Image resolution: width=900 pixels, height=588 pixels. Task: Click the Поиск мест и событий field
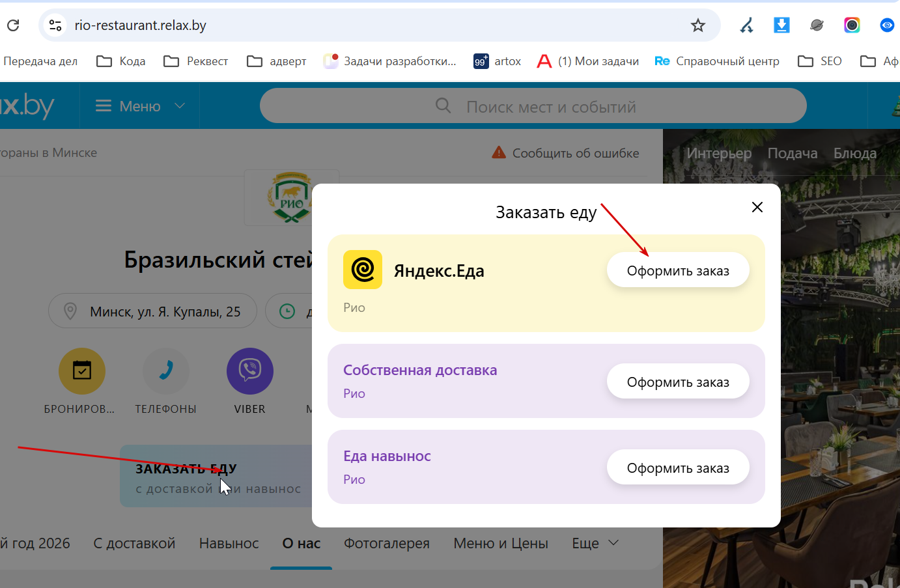pyautogui.click(x=533, y=105)
